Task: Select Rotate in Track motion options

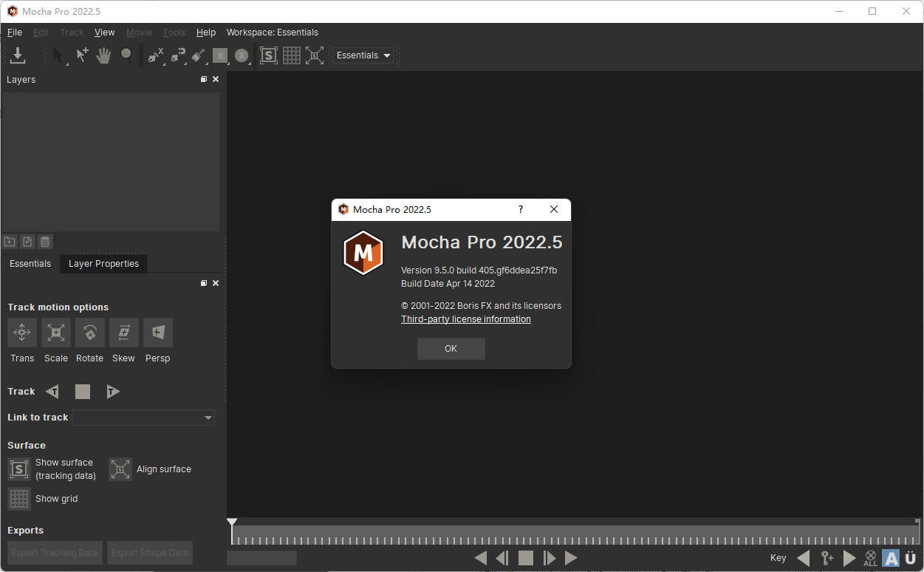Action: (x=89, y=333)
